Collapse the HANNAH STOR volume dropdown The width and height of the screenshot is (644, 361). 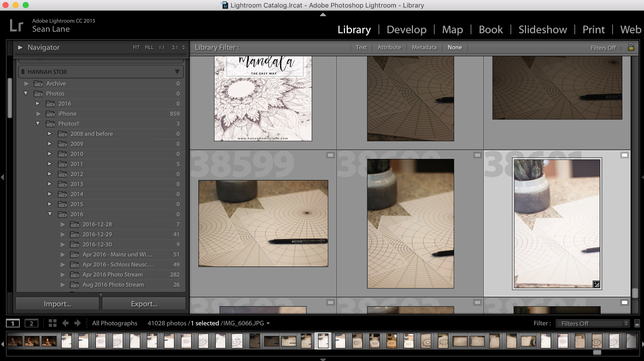[x=177, y=72]
